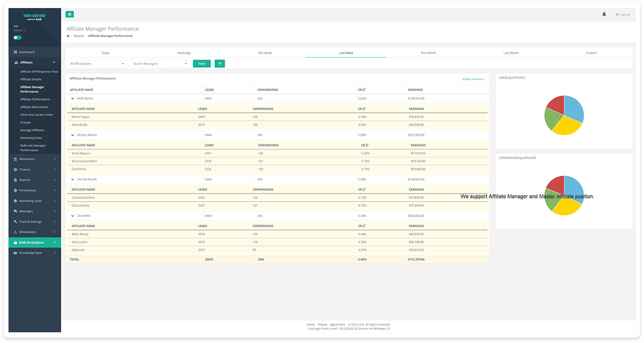Collapse the Dax Adria row

(72, 215)
